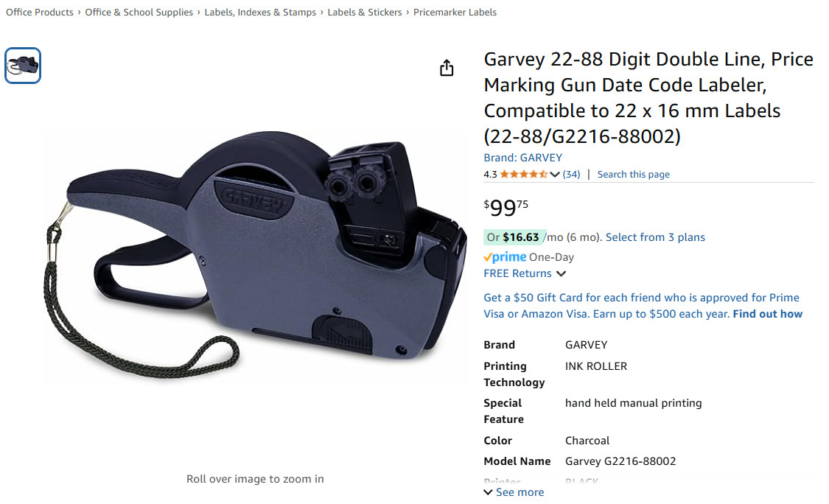
Task: Click Select from 3 plans link
Action: point(655,237)
